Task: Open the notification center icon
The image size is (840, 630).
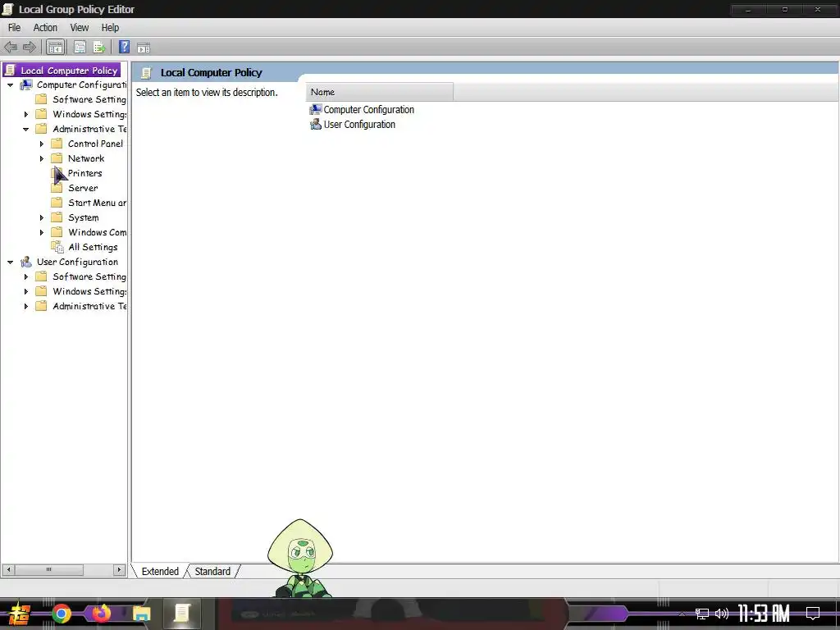Action: [x=813, y=614]
